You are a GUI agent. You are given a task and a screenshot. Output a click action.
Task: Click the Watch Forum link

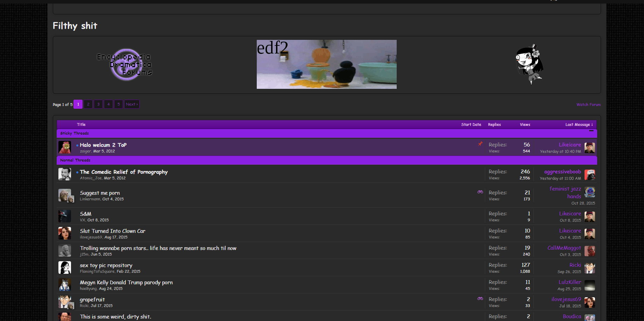[x=588, y=105]
